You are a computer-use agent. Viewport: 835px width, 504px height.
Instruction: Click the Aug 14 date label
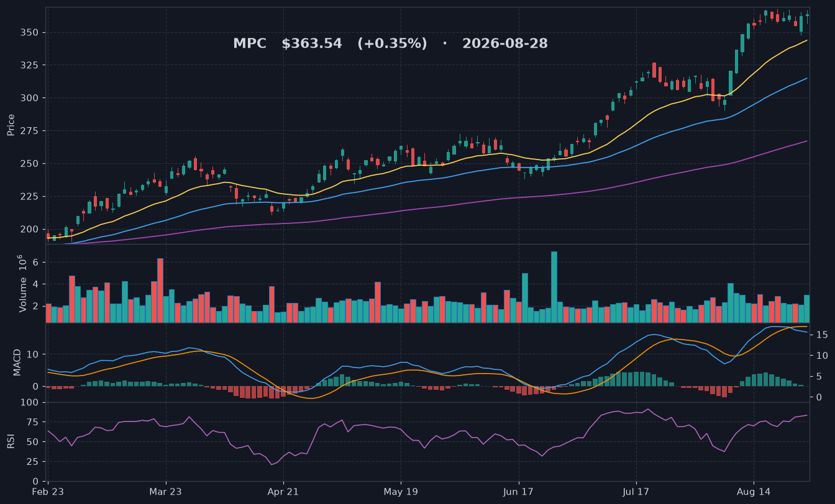point(754,491)
